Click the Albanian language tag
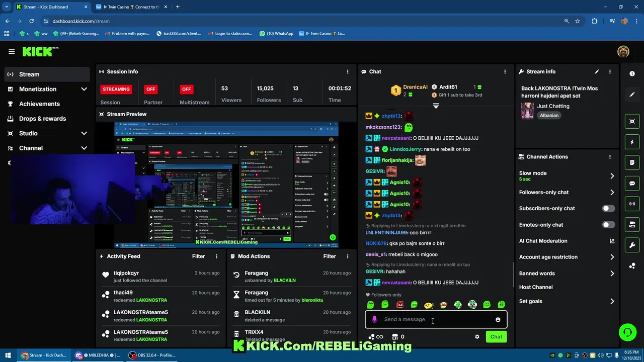 tap(549, 116)
